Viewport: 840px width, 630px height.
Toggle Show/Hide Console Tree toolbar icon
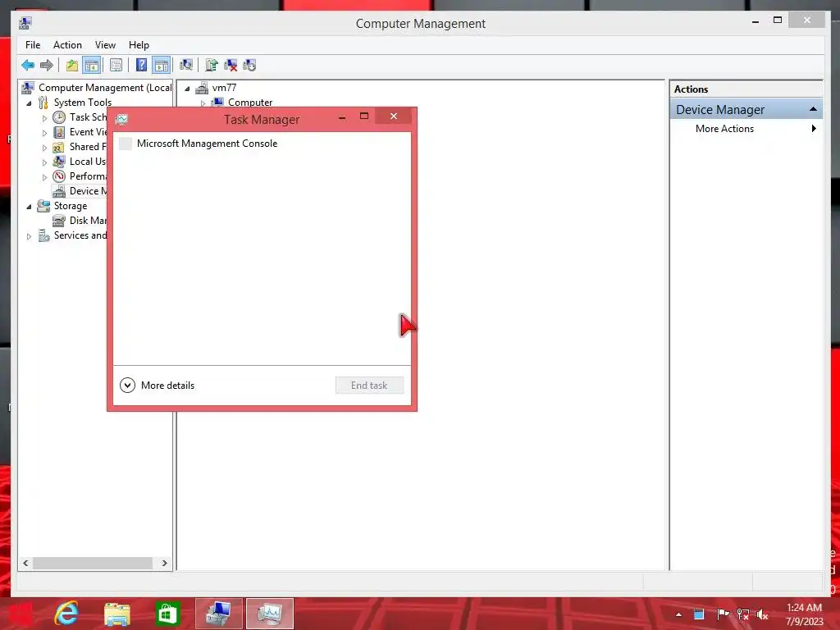92,66
